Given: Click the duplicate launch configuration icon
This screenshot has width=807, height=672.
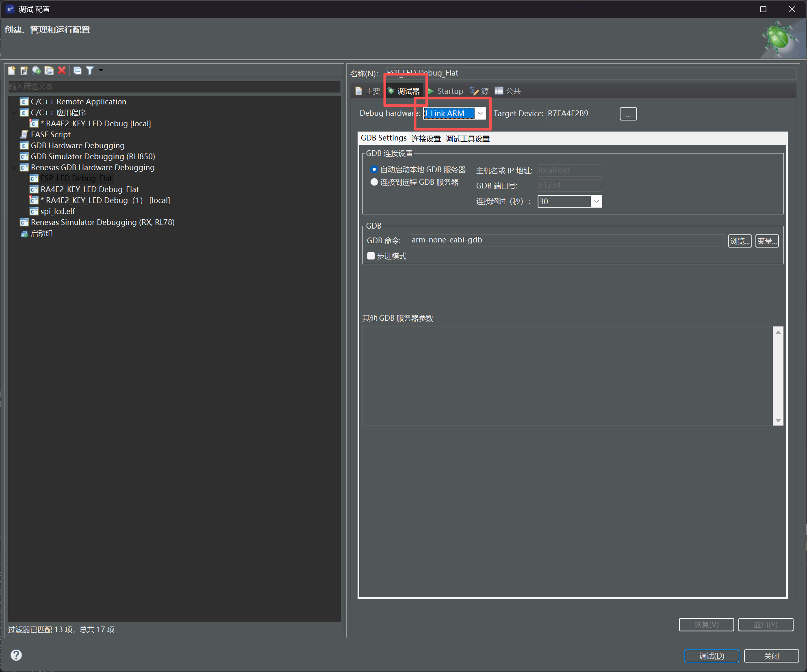Looking at the screenshot, I should (x=49, y=70).
